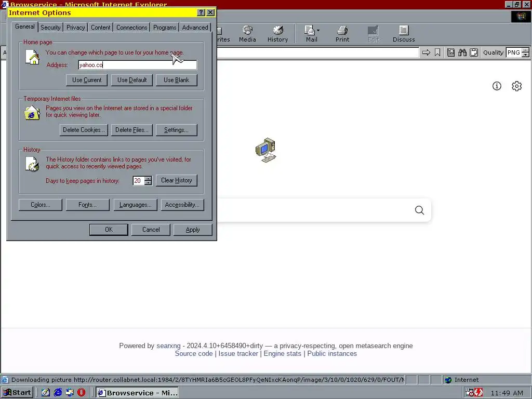Decrease the Quality stepper value
Viewport: 532px width, 399px height.
pos(525,55)
